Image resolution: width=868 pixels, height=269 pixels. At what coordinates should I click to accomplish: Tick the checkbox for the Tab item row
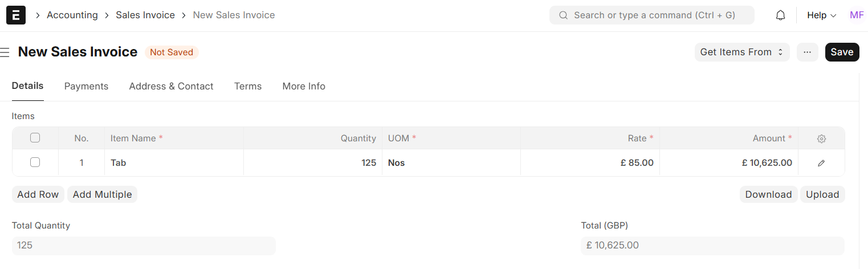(35, 162)
